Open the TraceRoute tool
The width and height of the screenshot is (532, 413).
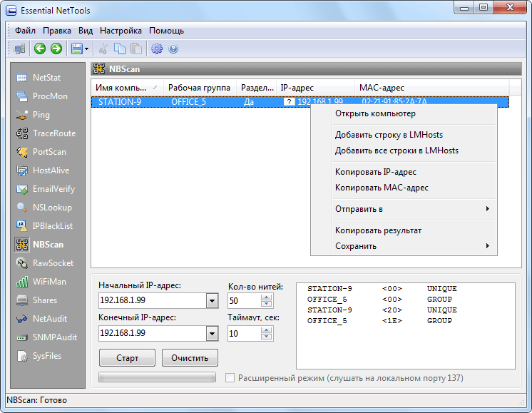pos(46,133)
